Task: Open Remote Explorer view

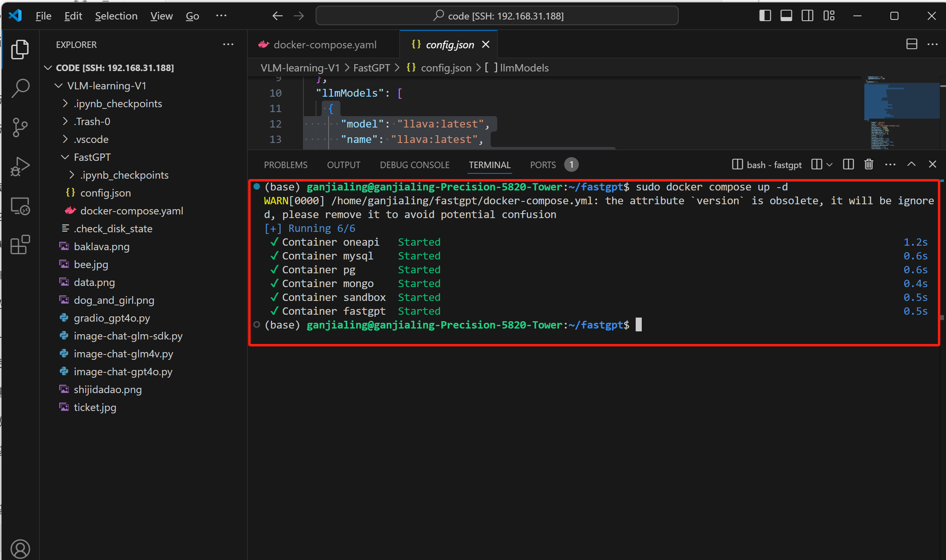Action: 20,205
